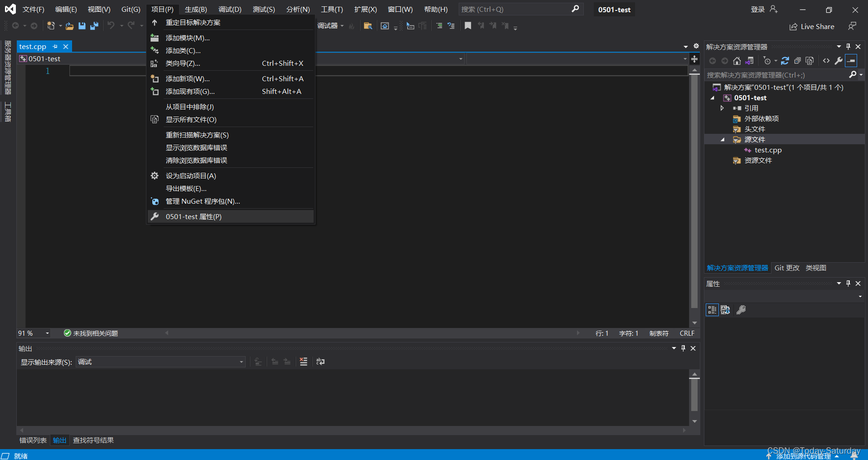Switch solution and folder views icon

point(750,61)
